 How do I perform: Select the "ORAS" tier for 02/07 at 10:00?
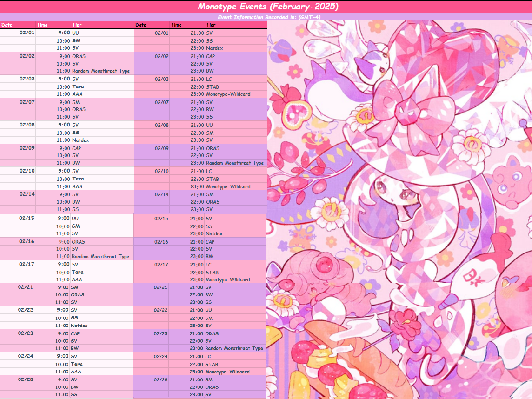(79, 110)
